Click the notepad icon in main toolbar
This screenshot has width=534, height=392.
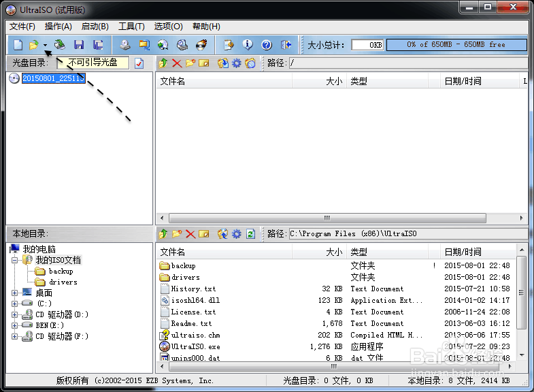pos(229,45)
